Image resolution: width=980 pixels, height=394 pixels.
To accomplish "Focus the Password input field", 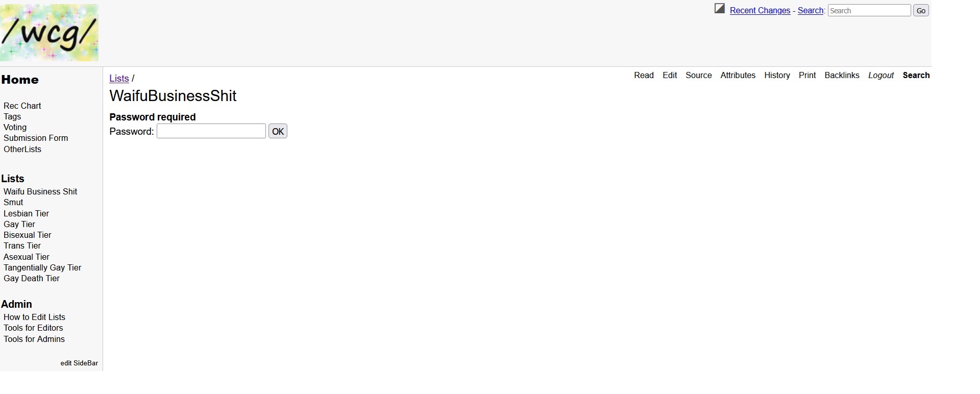I will (211, 131).
